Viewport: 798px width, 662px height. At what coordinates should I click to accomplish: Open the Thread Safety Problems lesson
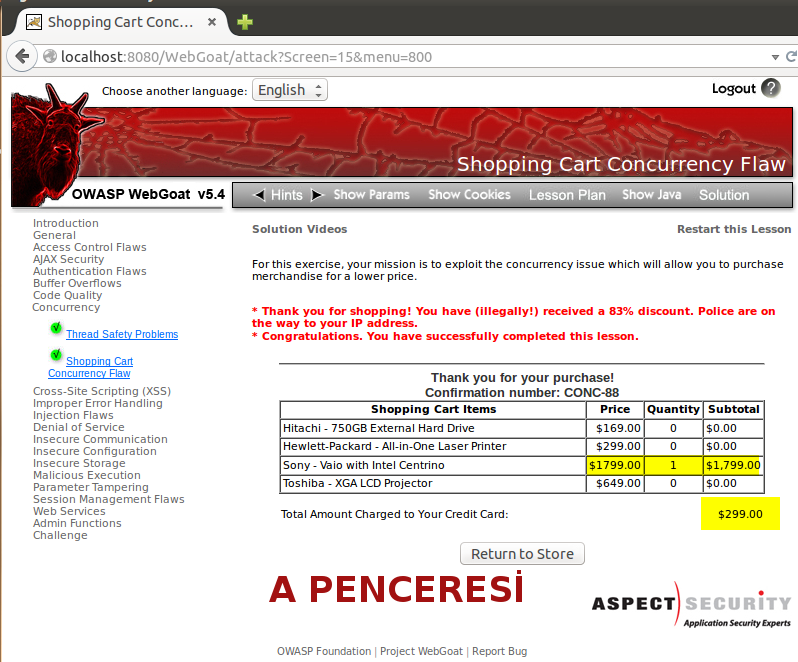pyautogui.click(x=122, y=334)
